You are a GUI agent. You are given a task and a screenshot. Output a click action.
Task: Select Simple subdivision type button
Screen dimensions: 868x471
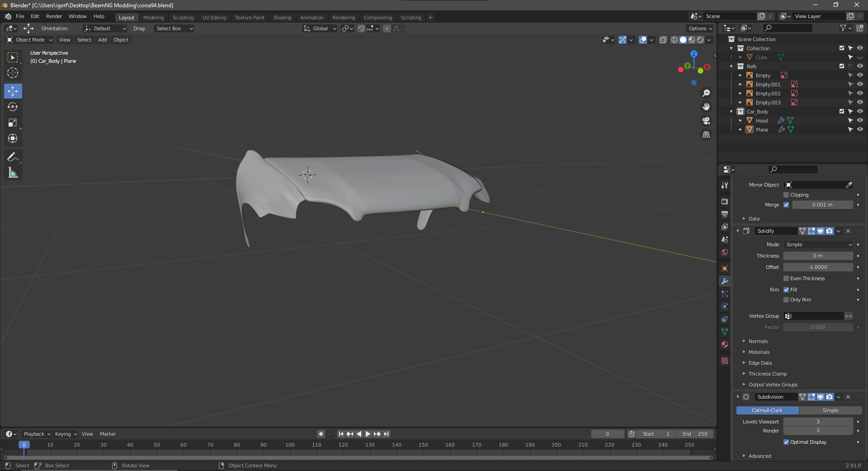pos(830,410)
